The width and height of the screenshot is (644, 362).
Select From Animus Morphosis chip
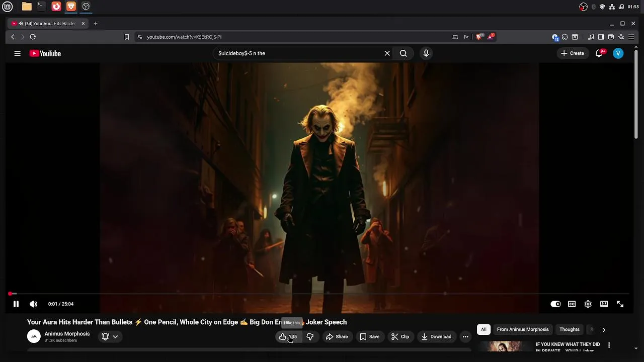coord(523,329)
